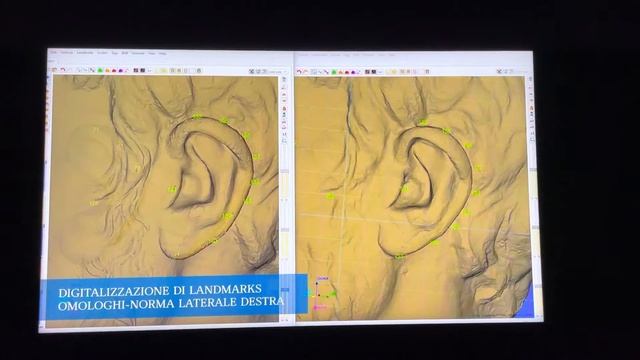Viewport: 640px width, 360px height.
Task: Click the crossed-tools icon at right window toolbar's end
Action: coord(499,71)
